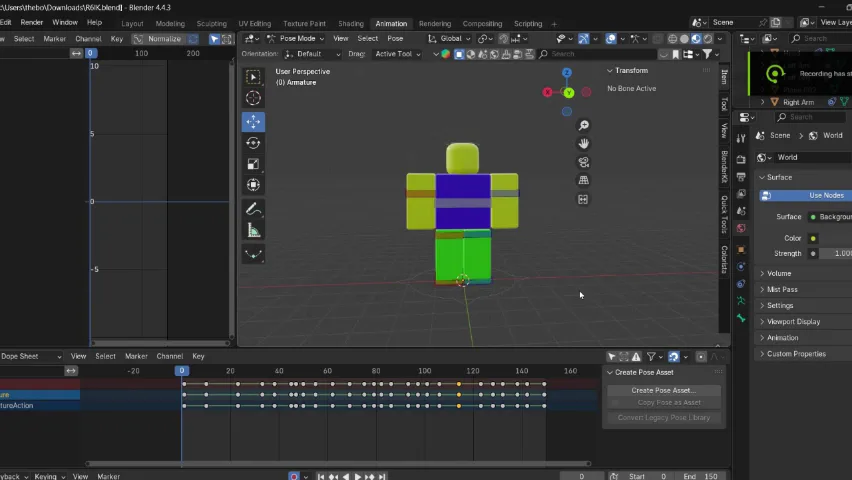Select the Cursor tool
852x480 pixels.
tap(253, 98)
